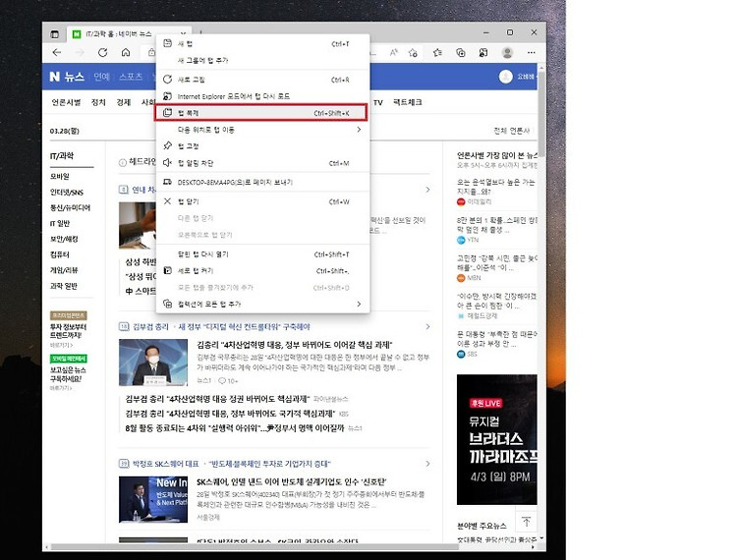Click the 헤드라인 info icon
The width and height of the screenshot is (737, 560).
(x=122, y=162)
